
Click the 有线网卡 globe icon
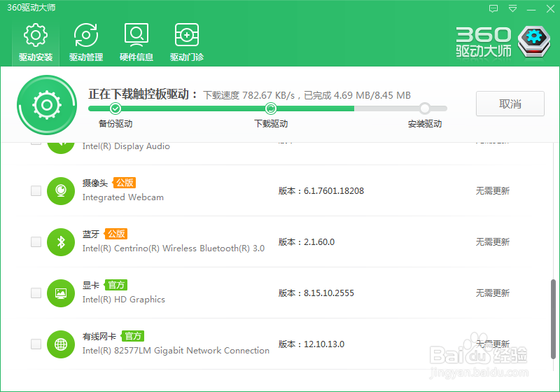click(61, 344)
